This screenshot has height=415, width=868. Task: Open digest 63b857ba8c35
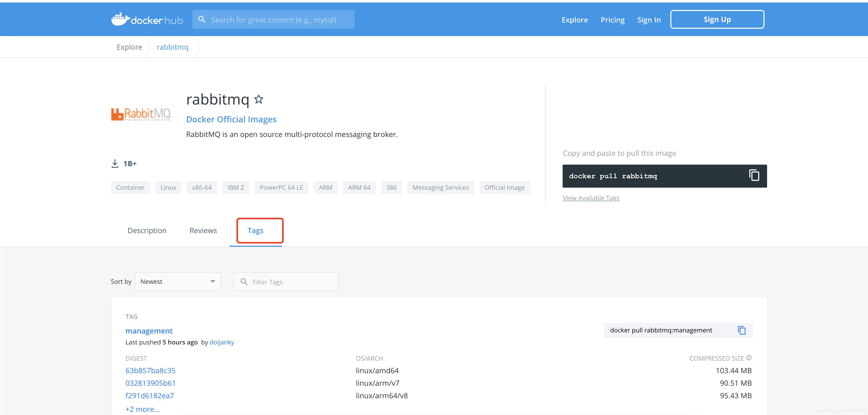coord(150,371)
